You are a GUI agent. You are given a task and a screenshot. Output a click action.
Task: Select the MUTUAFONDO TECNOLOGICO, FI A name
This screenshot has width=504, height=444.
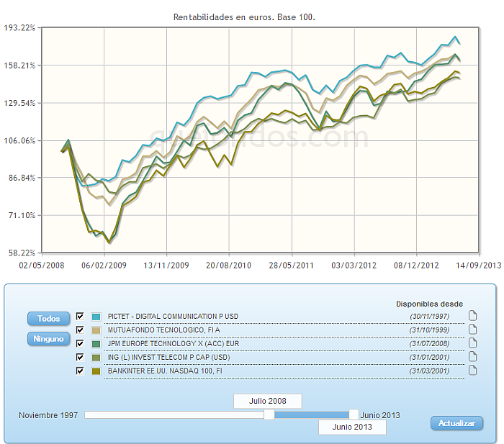tap(164, 330)
